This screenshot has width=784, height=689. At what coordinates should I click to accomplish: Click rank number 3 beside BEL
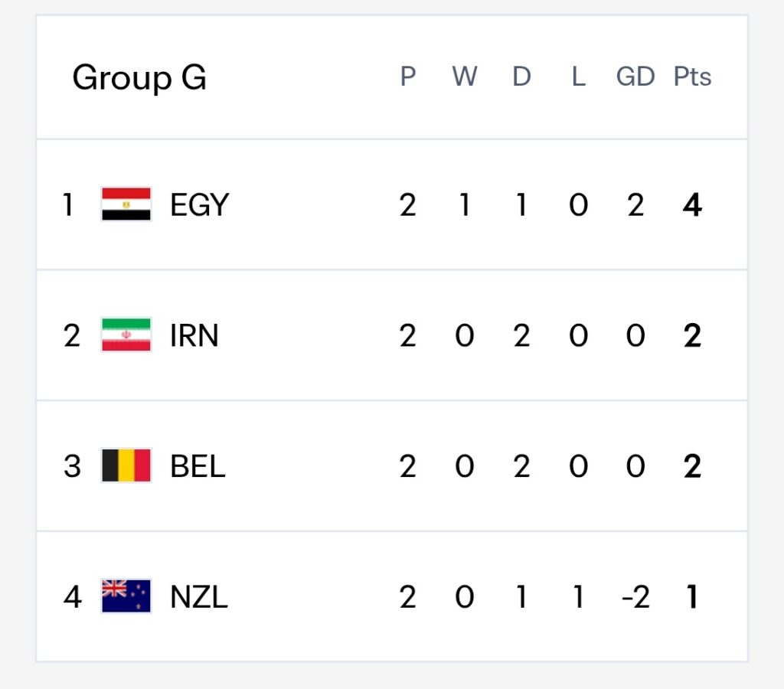pyautogui.click(x=72, y=466)
